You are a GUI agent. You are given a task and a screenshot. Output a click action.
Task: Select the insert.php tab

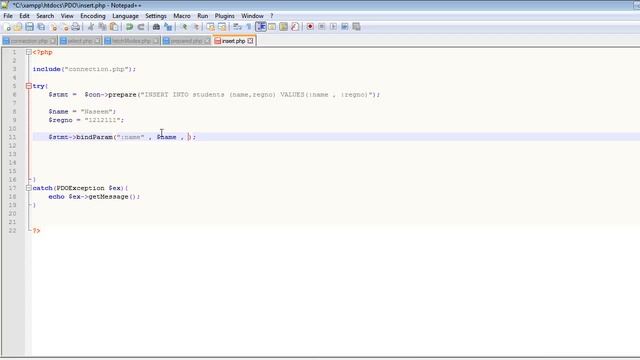click(233, 41)
